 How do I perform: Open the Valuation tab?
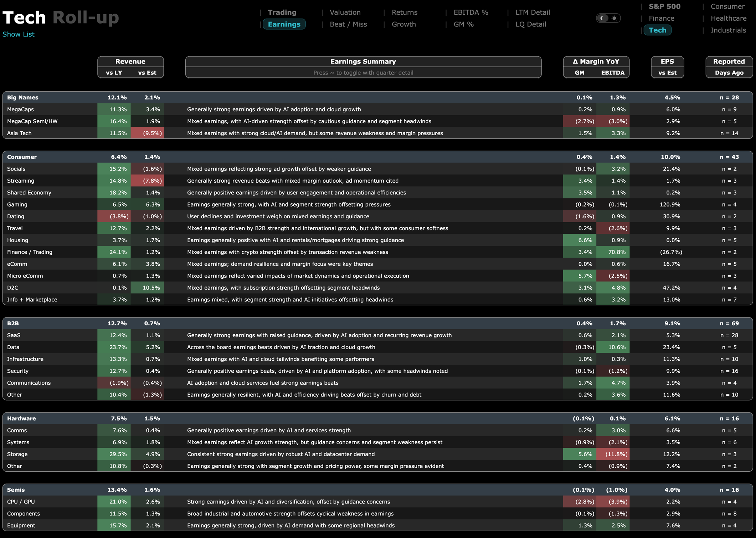[x=345, y=12]
